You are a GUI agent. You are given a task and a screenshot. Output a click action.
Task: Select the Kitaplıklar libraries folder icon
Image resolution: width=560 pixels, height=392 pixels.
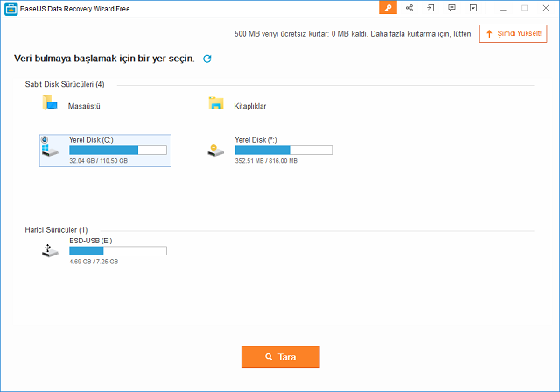point(216,104)
